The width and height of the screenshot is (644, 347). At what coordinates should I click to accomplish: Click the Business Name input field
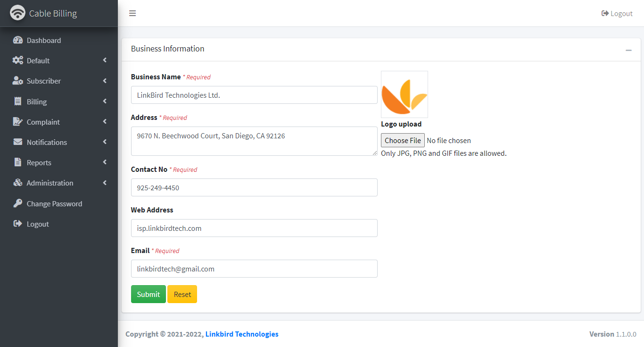click(254, 95)
